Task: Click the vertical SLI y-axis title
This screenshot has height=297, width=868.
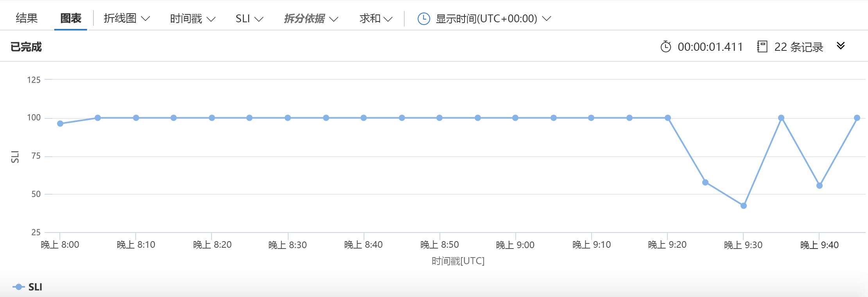Action: tap(15, 157)
